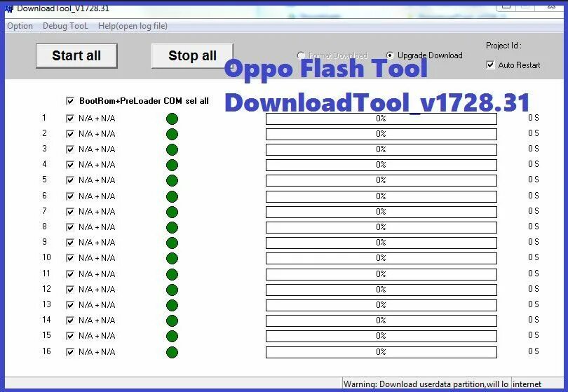This screenshot has width=568, height=392.
Task: Click row number 14 label
Action: [x=46, y=320]
